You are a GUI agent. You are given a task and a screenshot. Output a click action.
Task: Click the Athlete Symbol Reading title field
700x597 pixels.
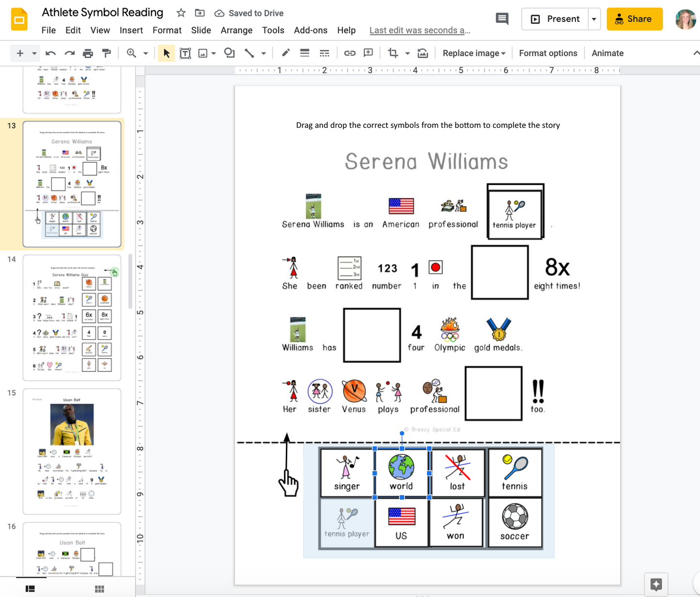click(102, 13)
